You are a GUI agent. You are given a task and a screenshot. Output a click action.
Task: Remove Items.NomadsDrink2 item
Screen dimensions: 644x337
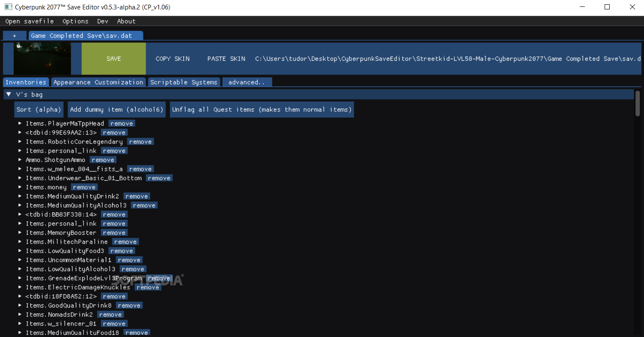pyautogui.click(x=110, y=314)
